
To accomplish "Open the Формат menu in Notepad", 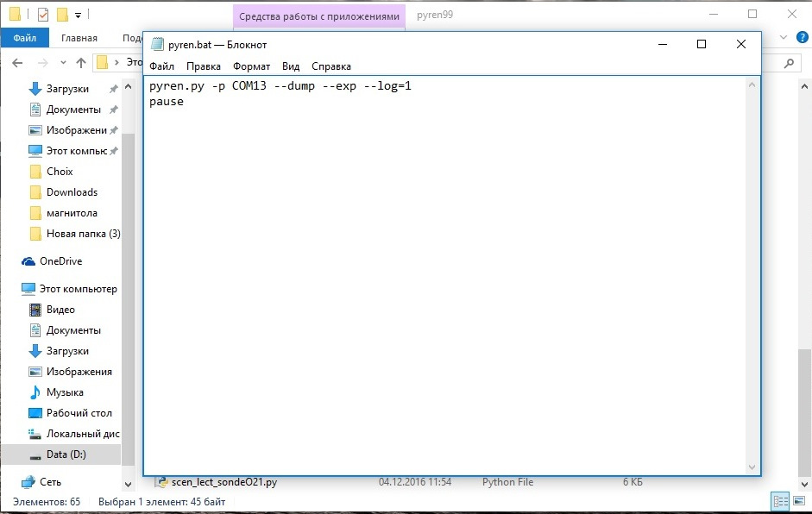I will (x=251, y=66).
